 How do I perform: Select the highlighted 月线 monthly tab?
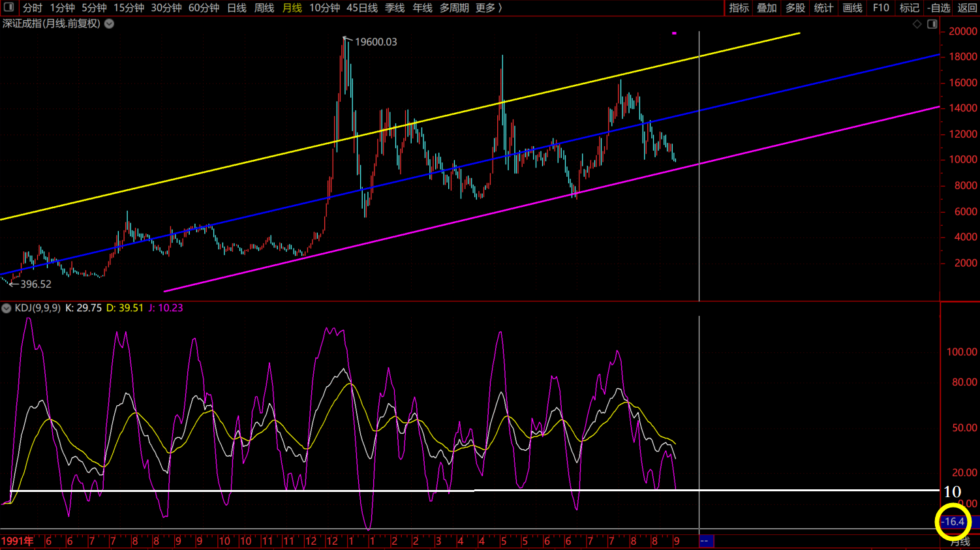tap(292, 8)
